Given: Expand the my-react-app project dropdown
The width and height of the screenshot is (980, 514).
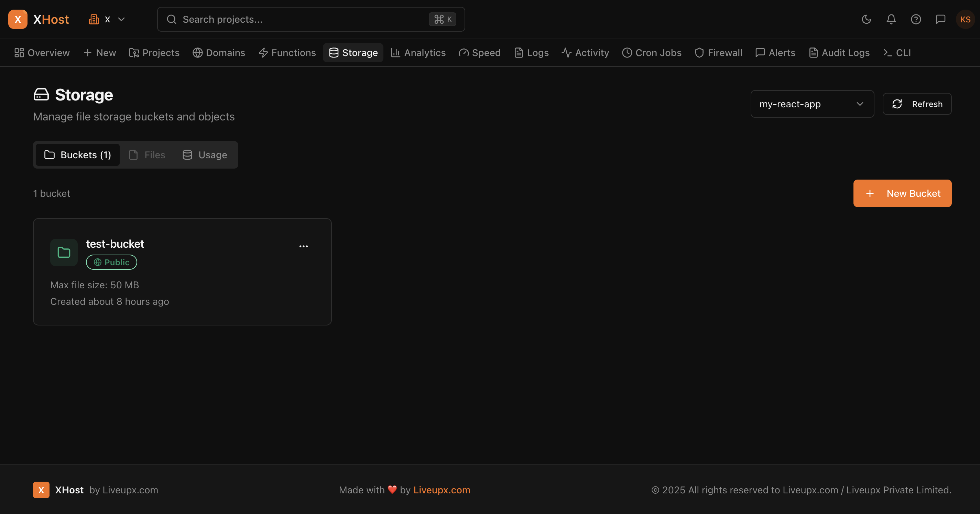Looking at the screenshot, I should (812, 104).
